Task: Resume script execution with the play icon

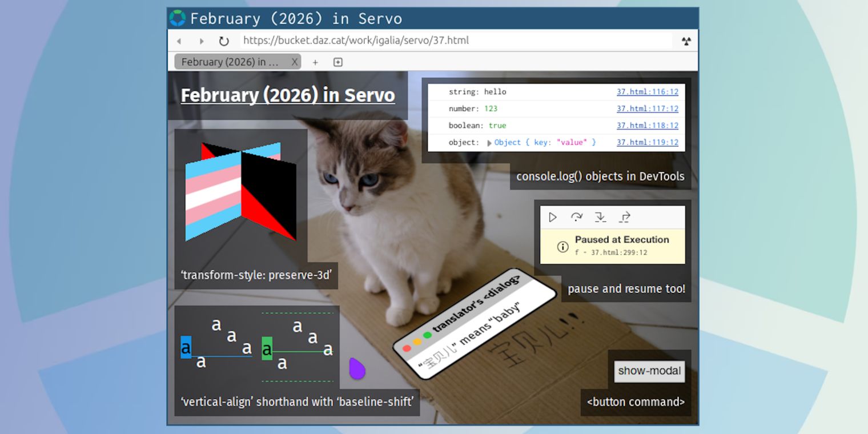Action: tap(552, 217)
